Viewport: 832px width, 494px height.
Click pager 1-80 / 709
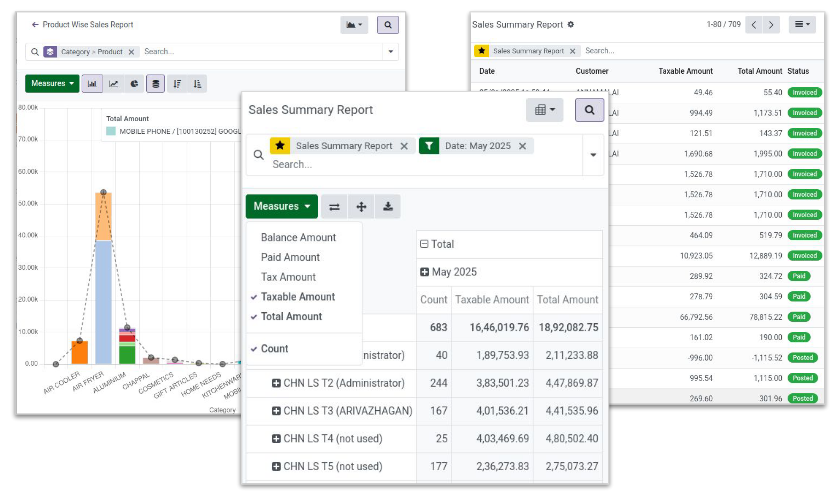[723, 24]
